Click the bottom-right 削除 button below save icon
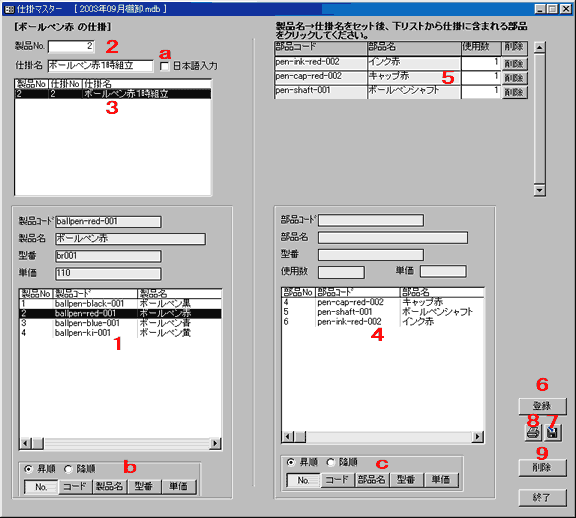Screen dimensions: 576x518 pos(542,468)
